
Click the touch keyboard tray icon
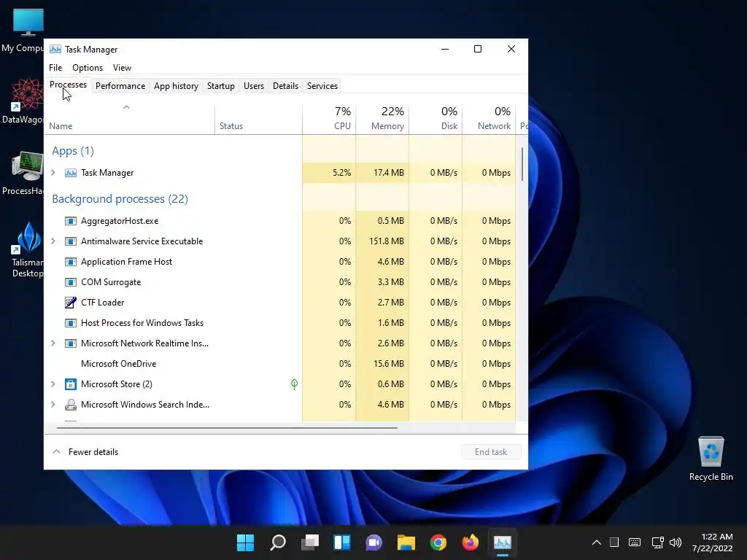(x=635, y=542)
